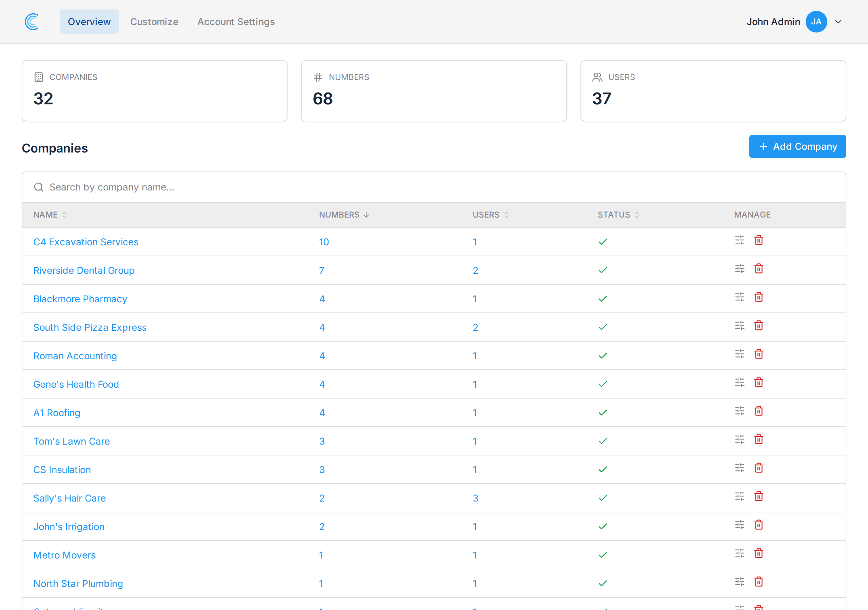Open South Side Pizza Express link
Viewport: 868px width, 610px height.
pyautogui.click(x=90, y=327)
